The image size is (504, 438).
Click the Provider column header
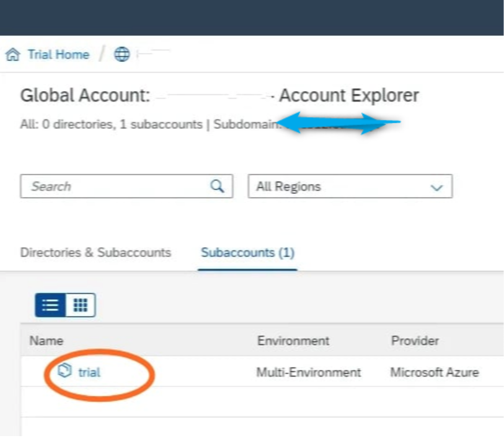pyautogui.click(x=415, y=341)
